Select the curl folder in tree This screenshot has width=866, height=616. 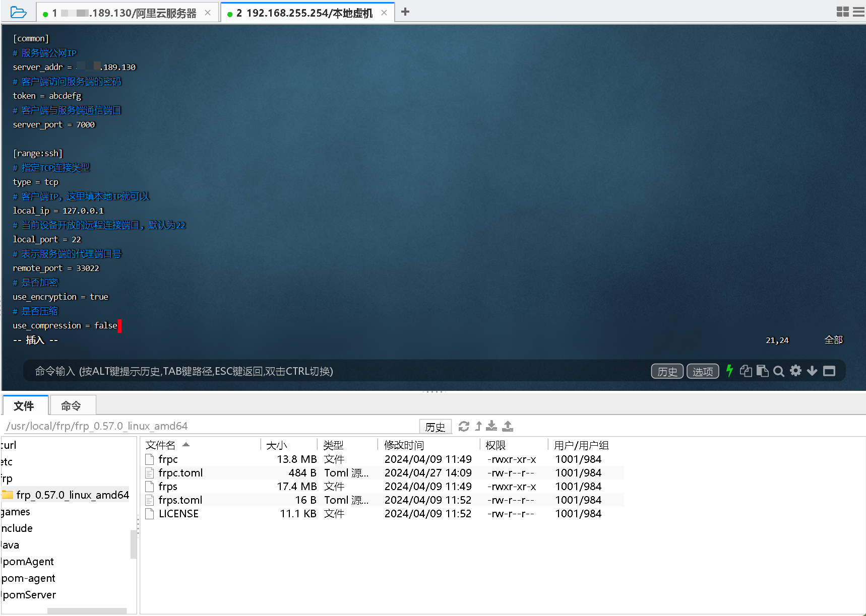click(x=9, y=445)
